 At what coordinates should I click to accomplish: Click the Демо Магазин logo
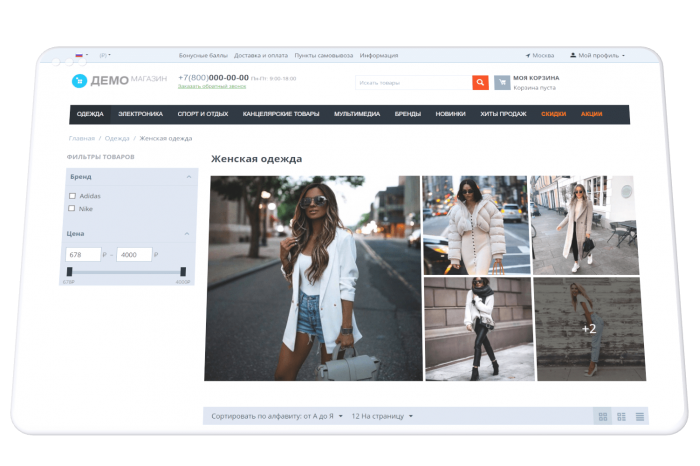(x=119, y=80)
